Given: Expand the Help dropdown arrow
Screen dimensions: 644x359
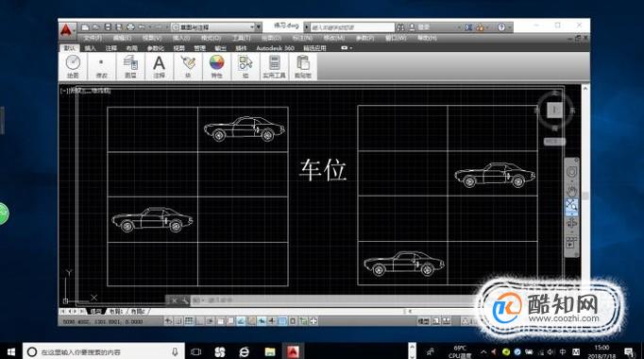Looking at the screenshot, I should coord(510,27).
